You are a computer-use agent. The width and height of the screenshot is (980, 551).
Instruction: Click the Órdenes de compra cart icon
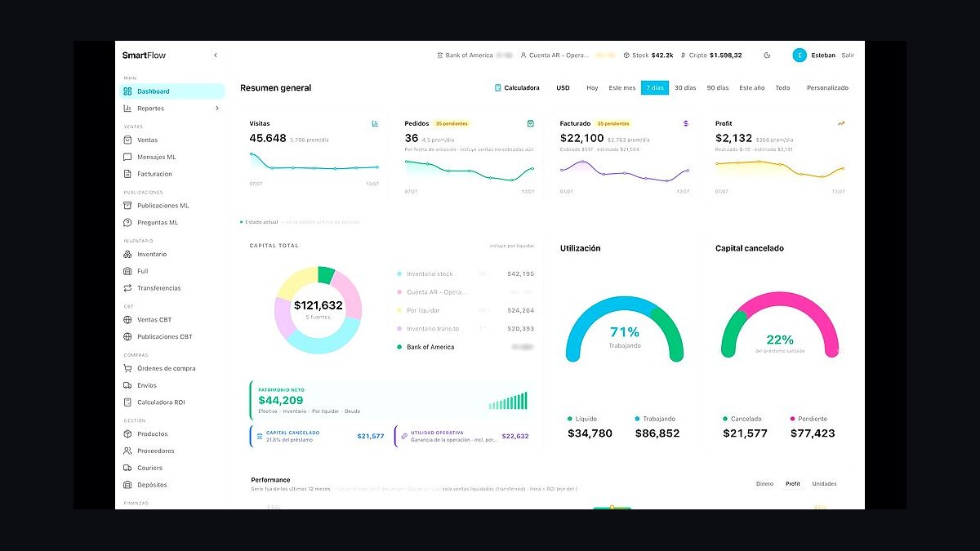pos(127,368)
